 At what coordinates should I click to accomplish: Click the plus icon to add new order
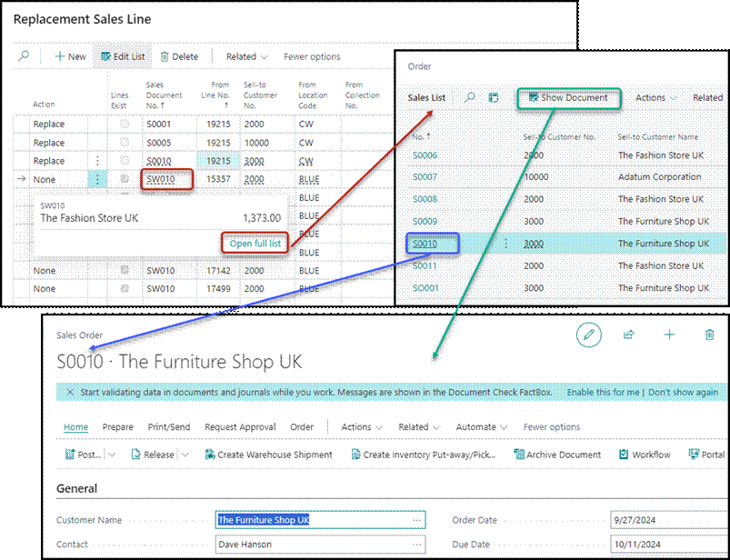pyautogui.click(x=669, y=335)
